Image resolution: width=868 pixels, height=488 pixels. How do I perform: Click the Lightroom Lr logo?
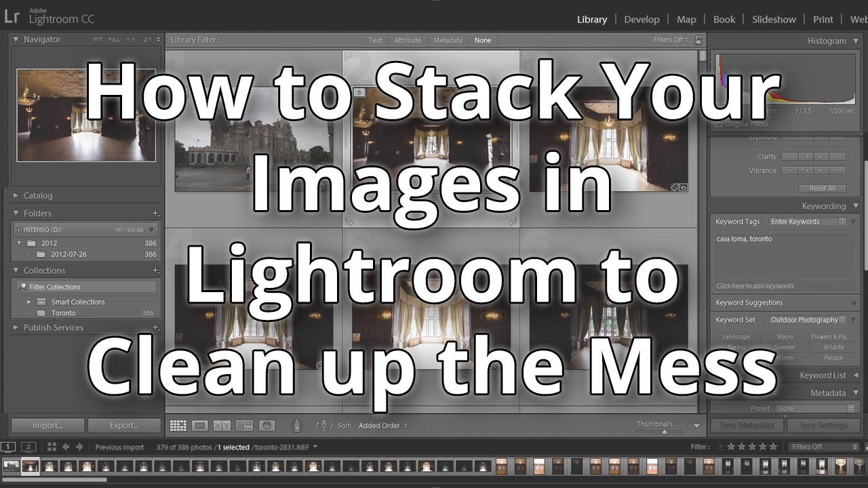pos(12,16)
